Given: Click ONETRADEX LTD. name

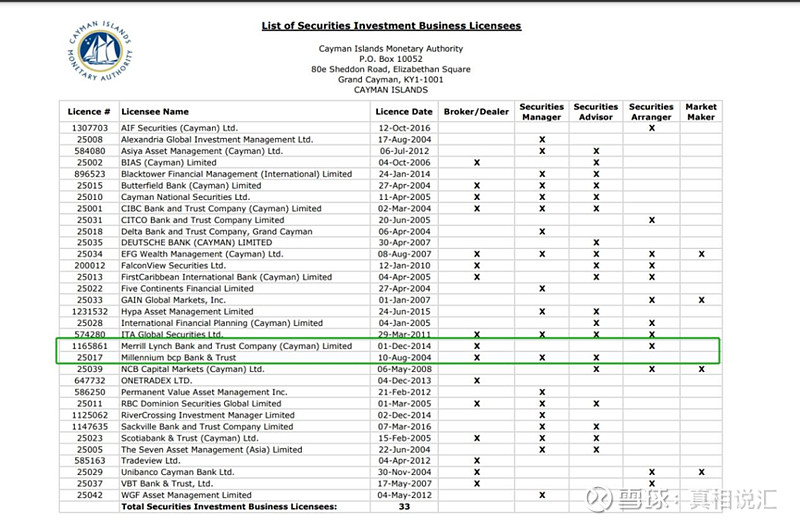Looking at the screenshot, I should [x=156, y=381].
